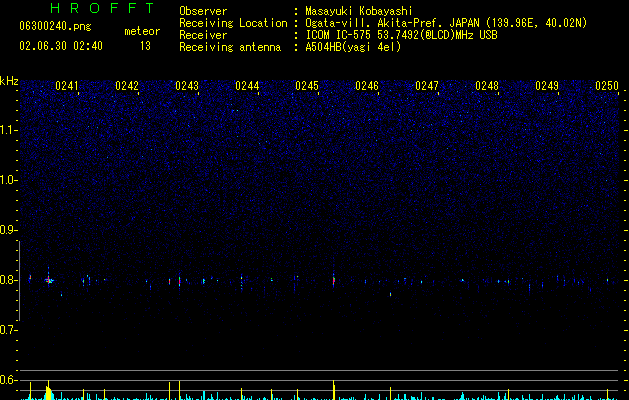Click the meteor count 13
The height and width of the screenshot is (400, 629).
pyautogui.click(x=145, y=46)
